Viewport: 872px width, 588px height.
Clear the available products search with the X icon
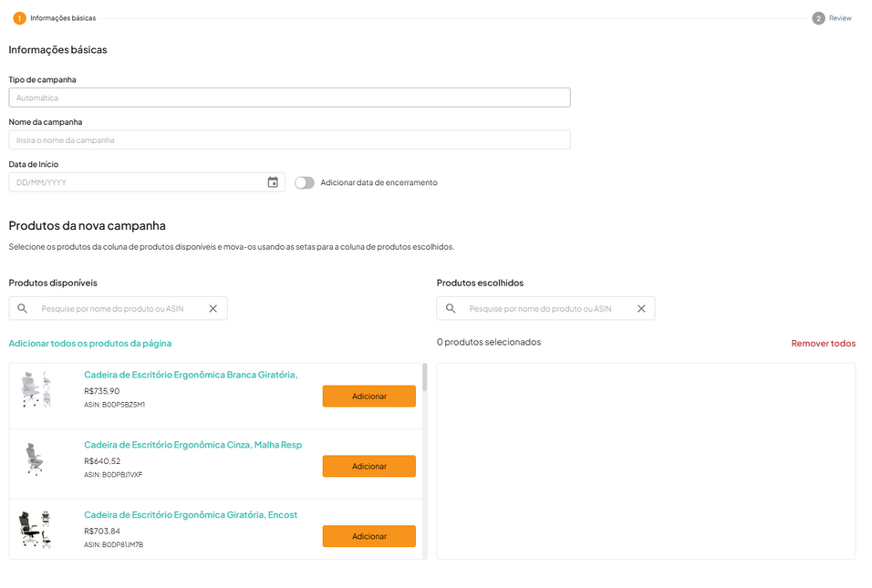[214, 308]
